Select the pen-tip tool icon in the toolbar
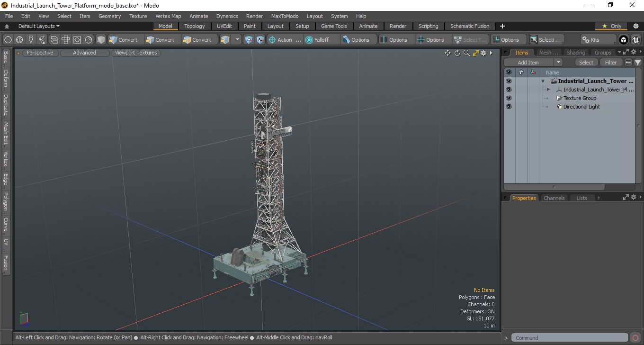This screenshot has height=345, width=644. (x=31, y=40)
